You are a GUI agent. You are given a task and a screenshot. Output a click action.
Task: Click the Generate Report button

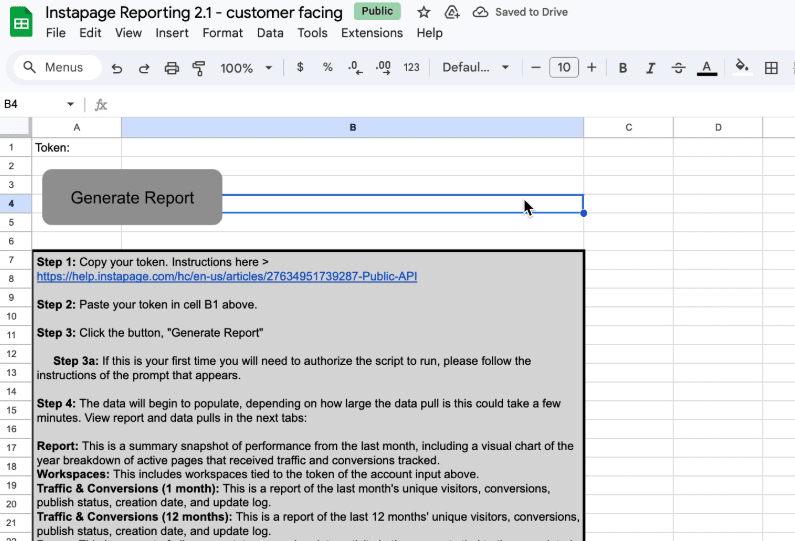coord(132,197)
